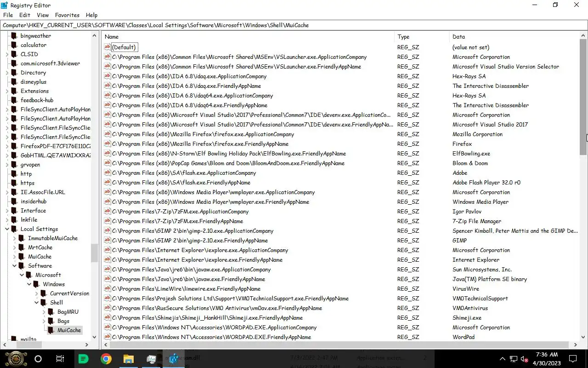Expand the Interface node

[7, 211]
